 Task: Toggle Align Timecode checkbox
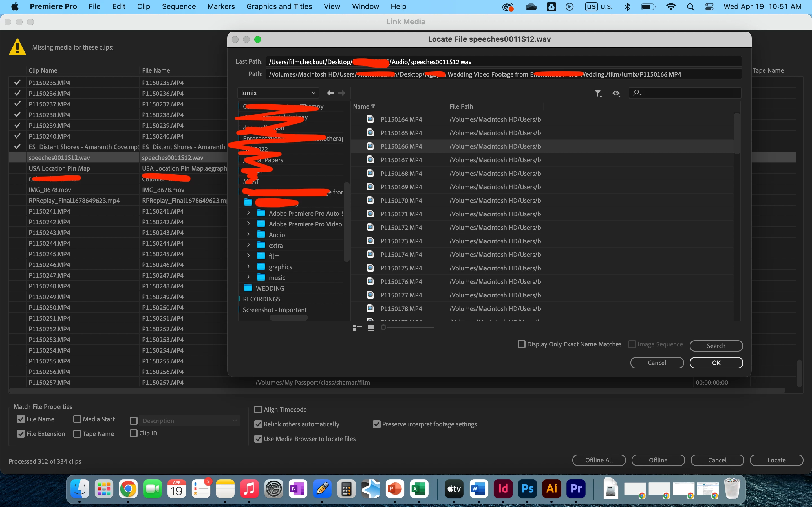click(258, 410)
